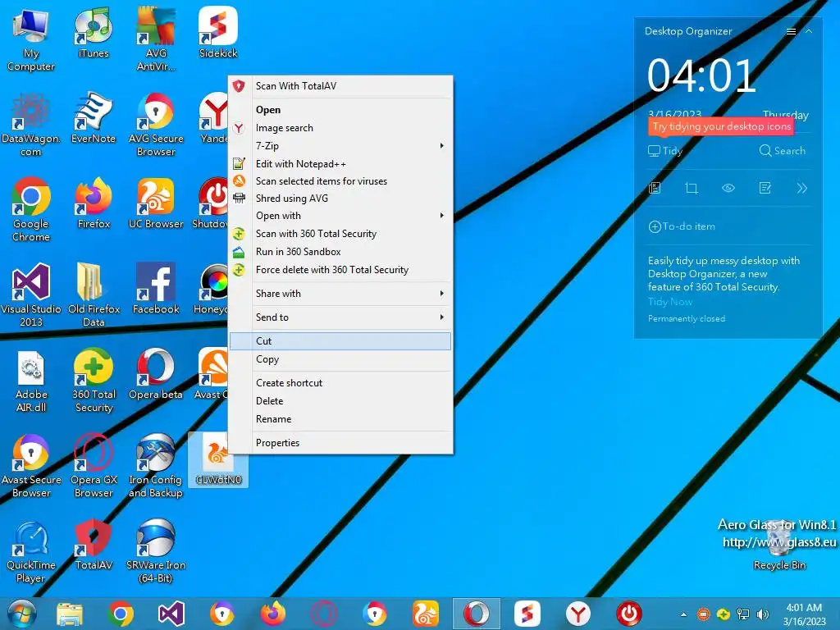Open Yandex browser from the taskbar

coord(578,614)
